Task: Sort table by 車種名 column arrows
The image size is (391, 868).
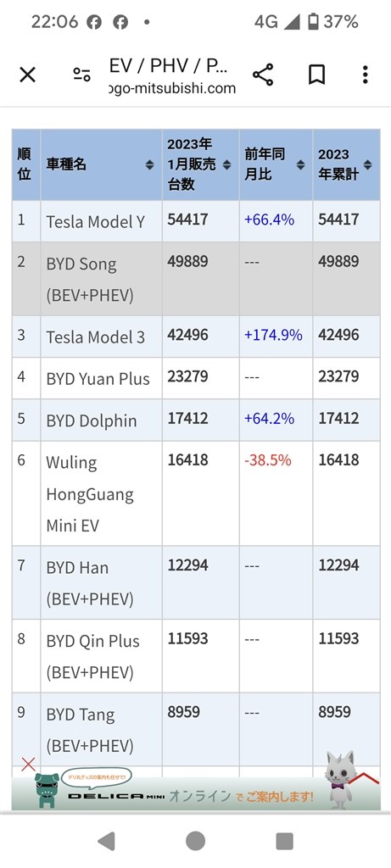Action: tap(149, 164)
